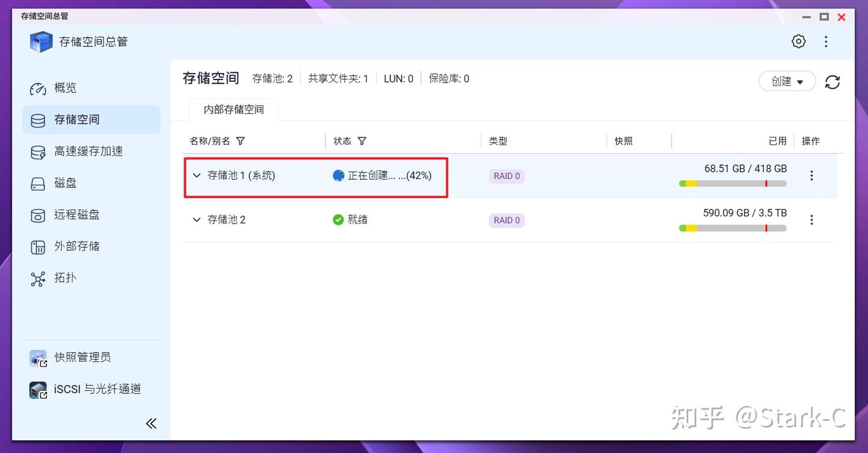868x453 pixels.
Task: Open the 创建 dropdown button
Action: [787, 81]
